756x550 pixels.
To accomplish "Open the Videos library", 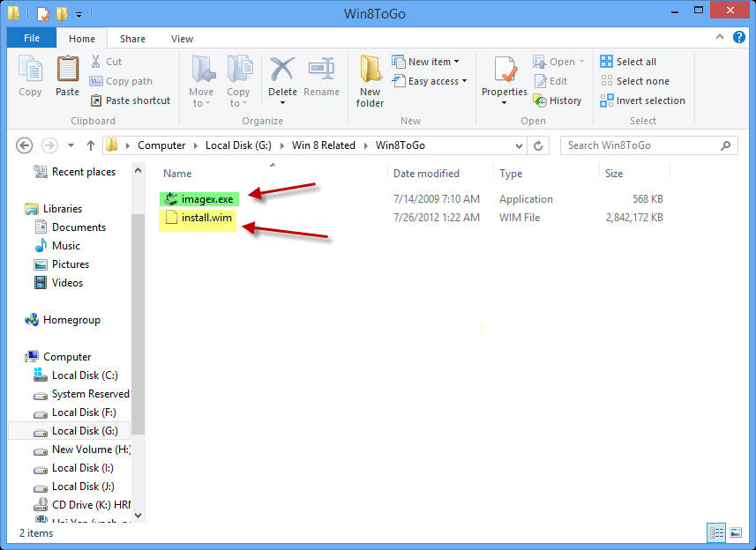I will point(58,283).
